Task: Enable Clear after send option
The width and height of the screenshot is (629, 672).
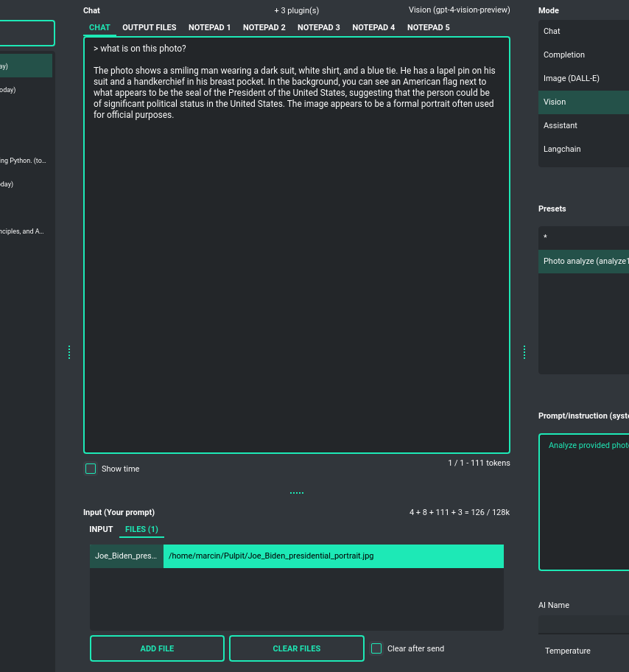Action: click(376, 648)
